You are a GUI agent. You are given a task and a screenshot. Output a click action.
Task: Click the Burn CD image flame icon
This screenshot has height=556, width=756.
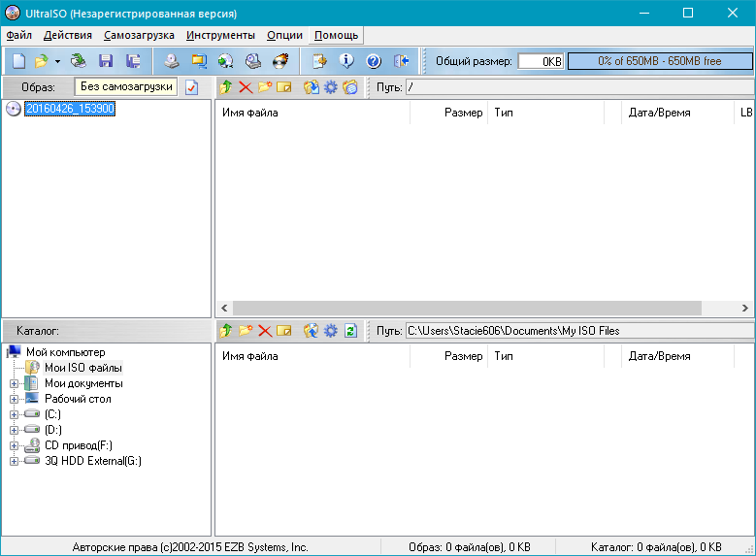281,61
